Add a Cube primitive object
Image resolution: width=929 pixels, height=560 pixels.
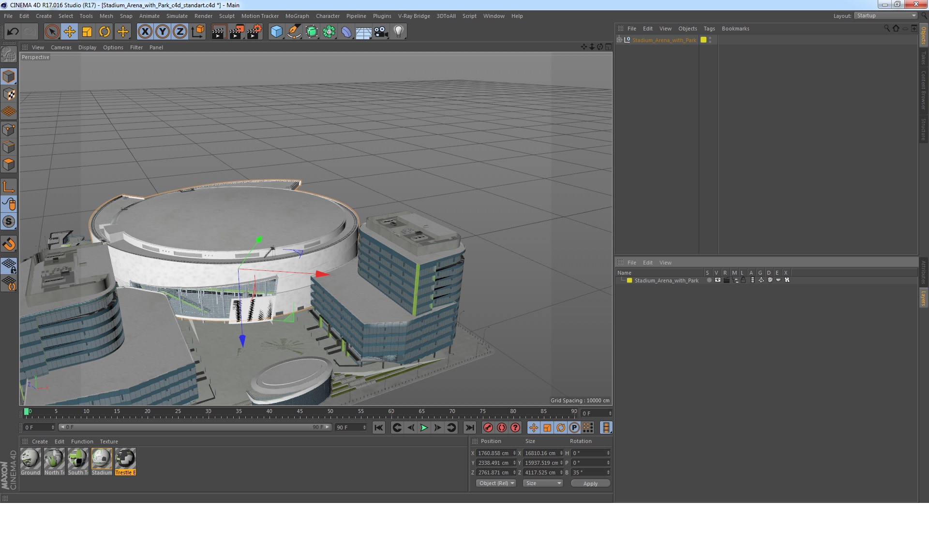point(276,32)
